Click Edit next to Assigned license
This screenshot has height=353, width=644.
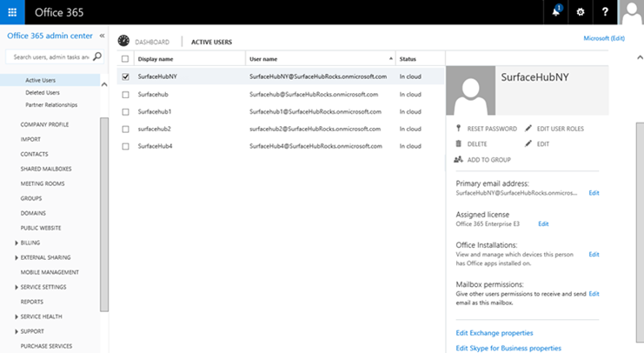543,224
